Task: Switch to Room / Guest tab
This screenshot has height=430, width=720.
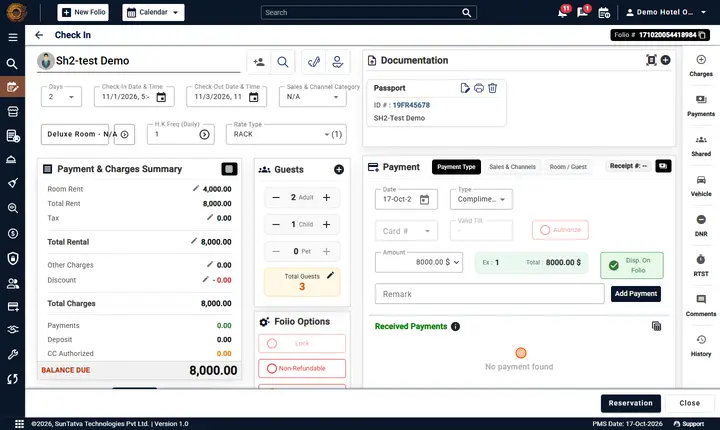Action: [x=568, y=167]
